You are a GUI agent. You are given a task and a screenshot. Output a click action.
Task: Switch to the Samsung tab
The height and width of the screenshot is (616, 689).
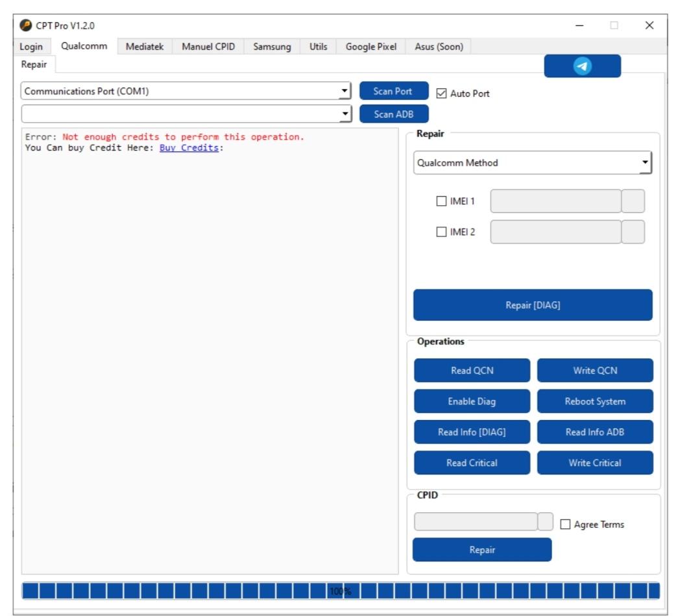[x=272, y=47]
